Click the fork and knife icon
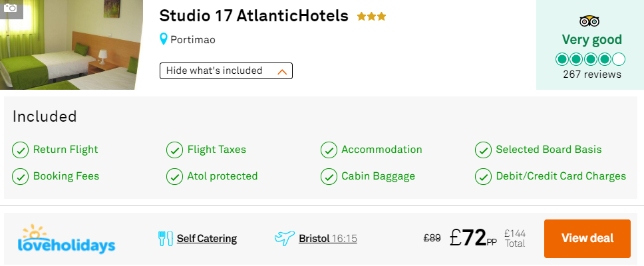Viewport: 644px width, 266px height. (x=166, y=239)
